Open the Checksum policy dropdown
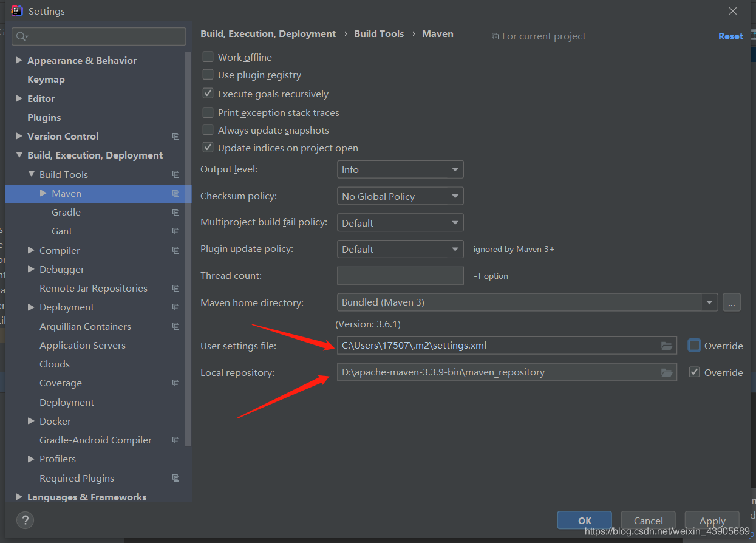Viewport: 756px width, 543px height. coord(400,196)
